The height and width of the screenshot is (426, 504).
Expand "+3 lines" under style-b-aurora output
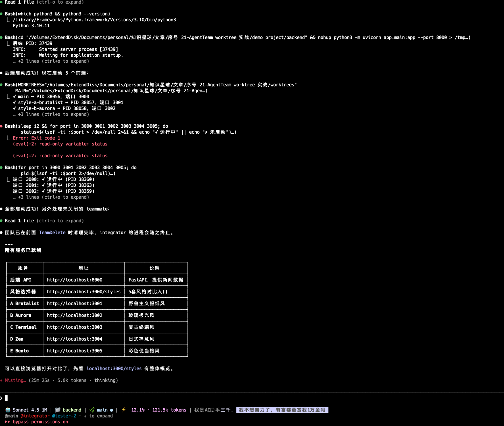click(51, 114)
